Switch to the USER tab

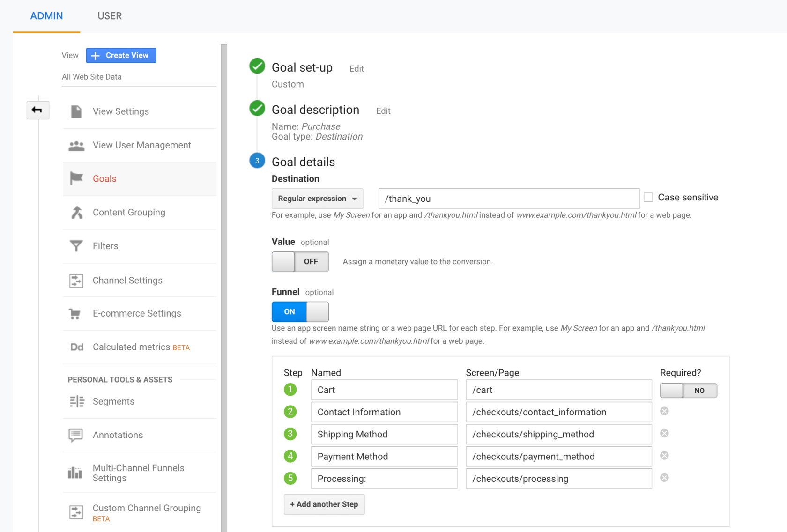[x=110, y=16]
